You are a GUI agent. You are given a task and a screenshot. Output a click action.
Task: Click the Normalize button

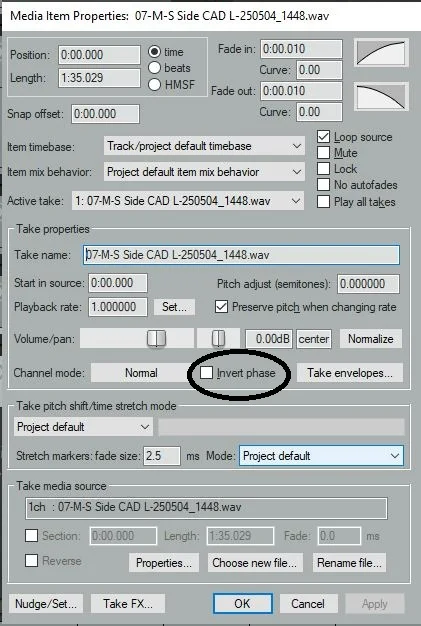click(371, 339)
